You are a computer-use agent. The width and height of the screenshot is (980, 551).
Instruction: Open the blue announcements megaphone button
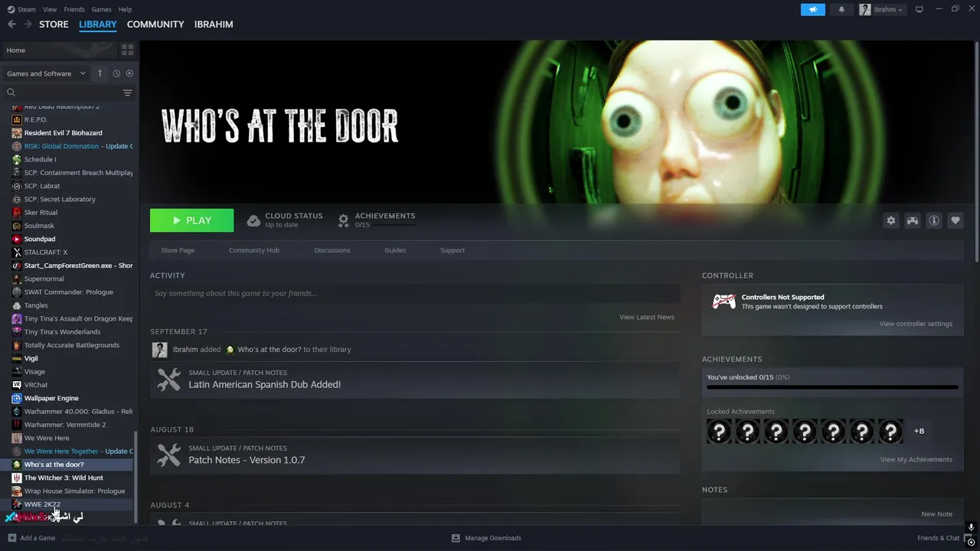click(813, 9)
